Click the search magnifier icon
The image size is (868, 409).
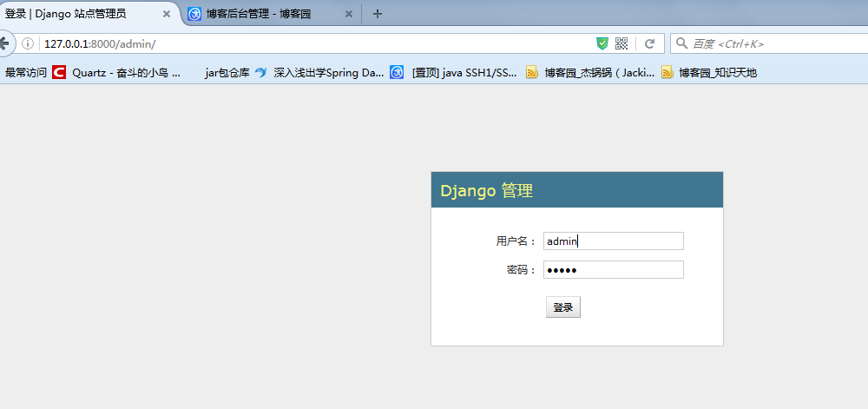(x=681, y=43)
